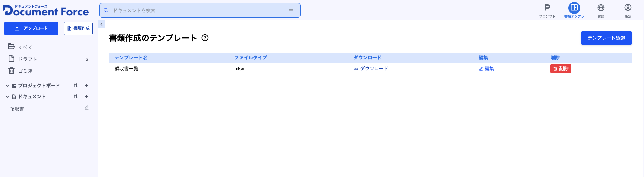
Task: Open the user settings icon
Action: pos(628,8)
